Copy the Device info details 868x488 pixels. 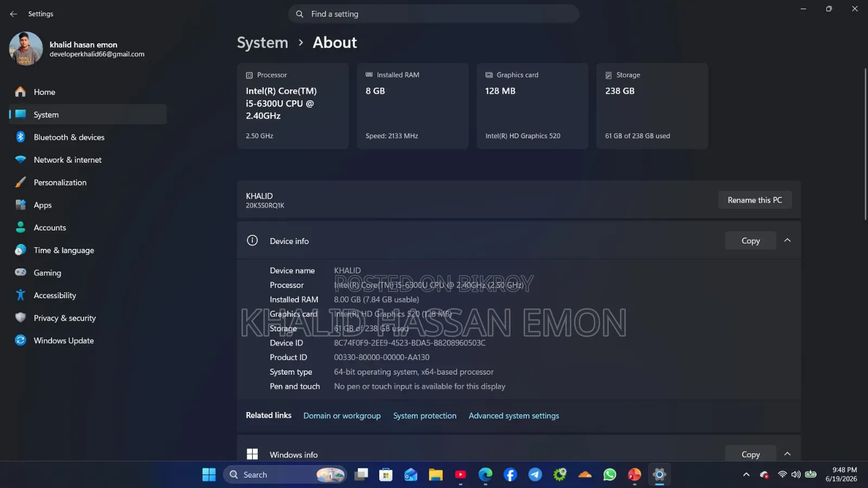751,241
